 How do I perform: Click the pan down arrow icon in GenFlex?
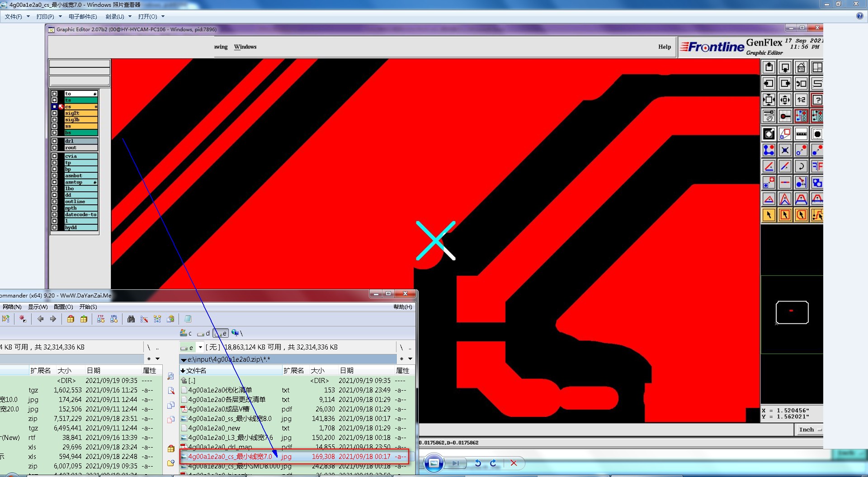click(x=785, y=67)
